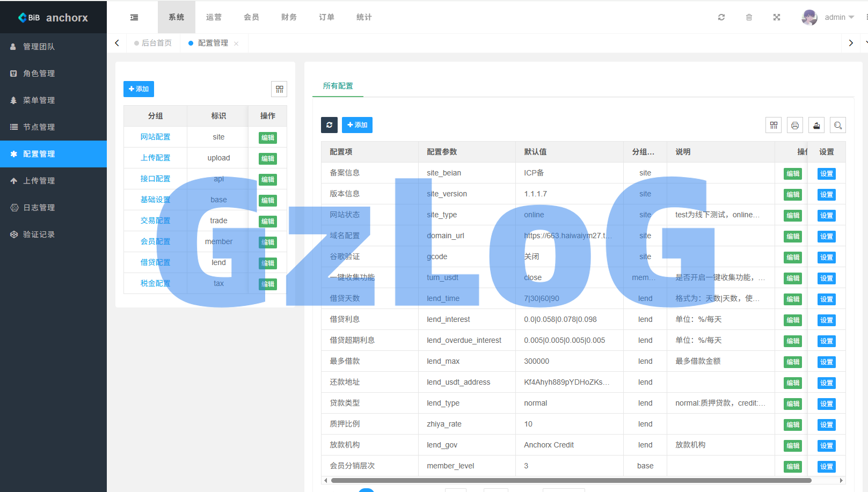Open 角色管理 in the sidebar

pyautogui.click(x=39, y=74)
